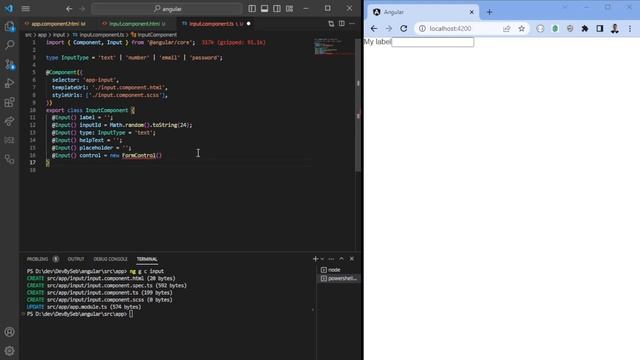
Task: Select the input.component.ts editor tab
Action: coord(216,24)
